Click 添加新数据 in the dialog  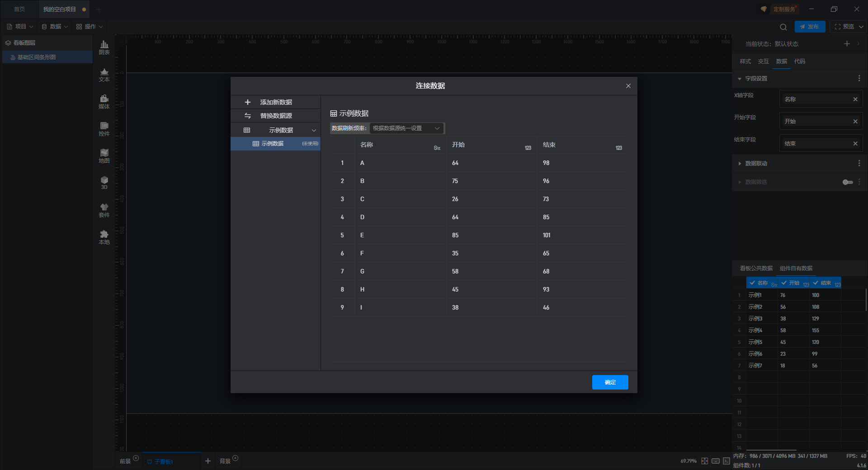[x=276, y=102]
